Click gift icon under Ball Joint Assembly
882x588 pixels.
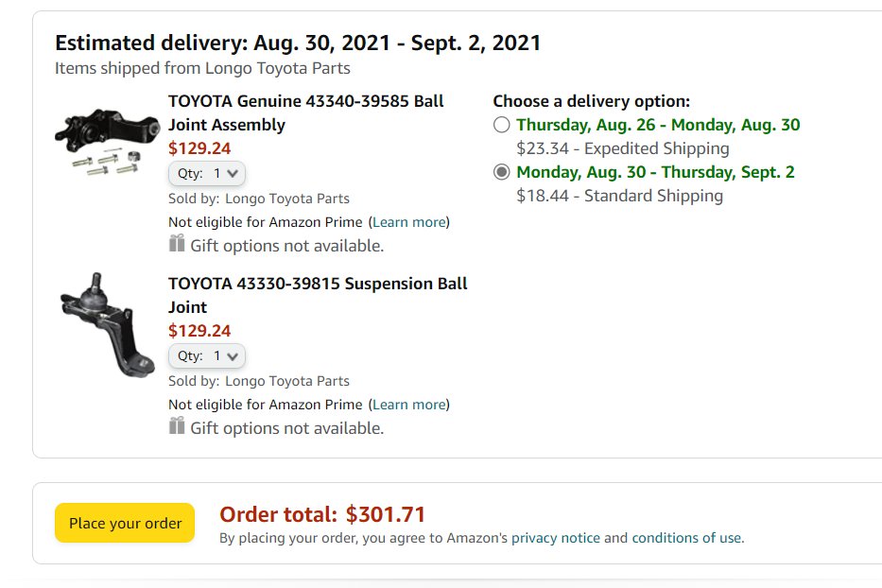click(x=177, y=243)
